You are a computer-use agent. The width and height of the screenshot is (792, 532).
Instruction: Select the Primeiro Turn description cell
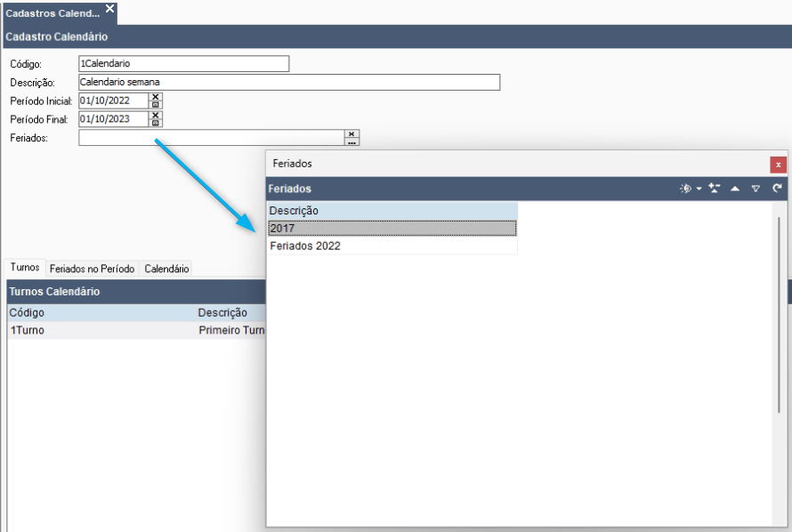[x=231, y=330]
